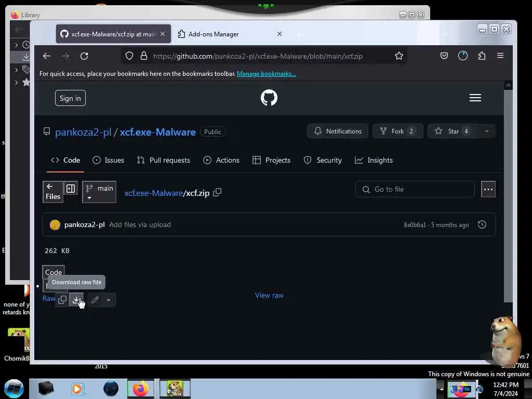Screen dimensions: 532x399
Task: Copy raw file contents icon
Action: [x=62, y=300]
